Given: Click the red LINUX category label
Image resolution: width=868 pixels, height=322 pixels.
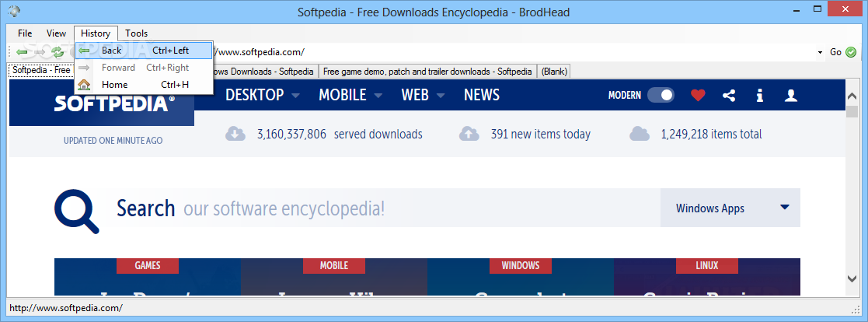Looking at the screenshot, I should tap(707, 265).
